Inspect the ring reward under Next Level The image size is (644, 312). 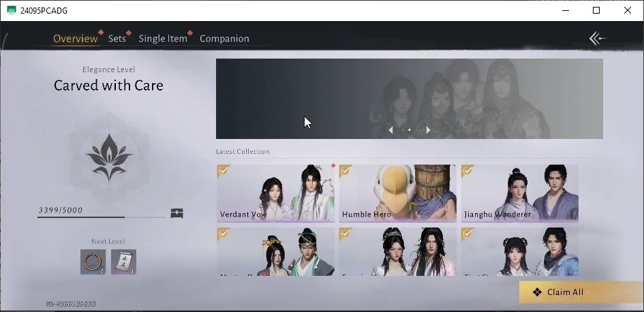pos(93,262)
